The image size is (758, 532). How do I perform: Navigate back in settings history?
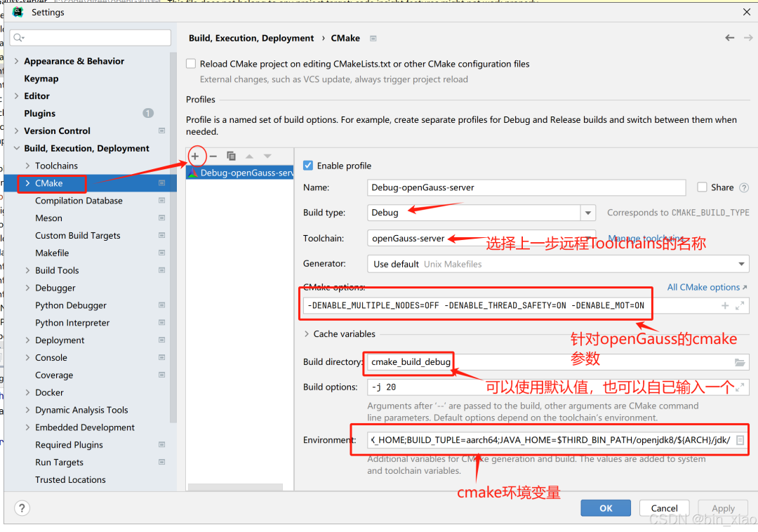pyautogui.click(x=730, y=38)
